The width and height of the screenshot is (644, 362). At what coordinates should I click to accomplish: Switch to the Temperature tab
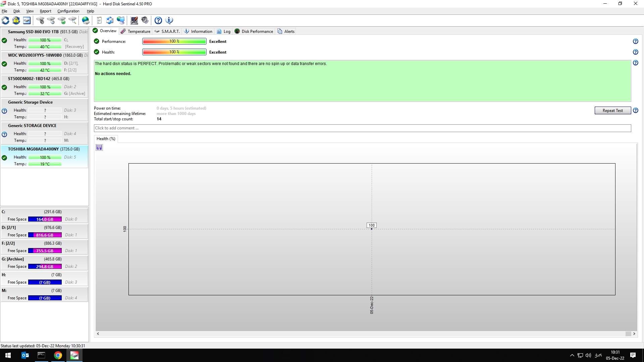click(x=136, y=31)
